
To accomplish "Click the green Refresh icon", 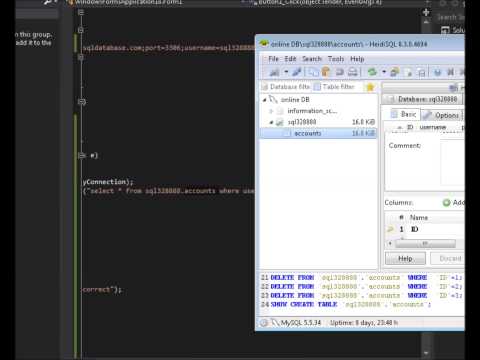I will coord(372,72).
